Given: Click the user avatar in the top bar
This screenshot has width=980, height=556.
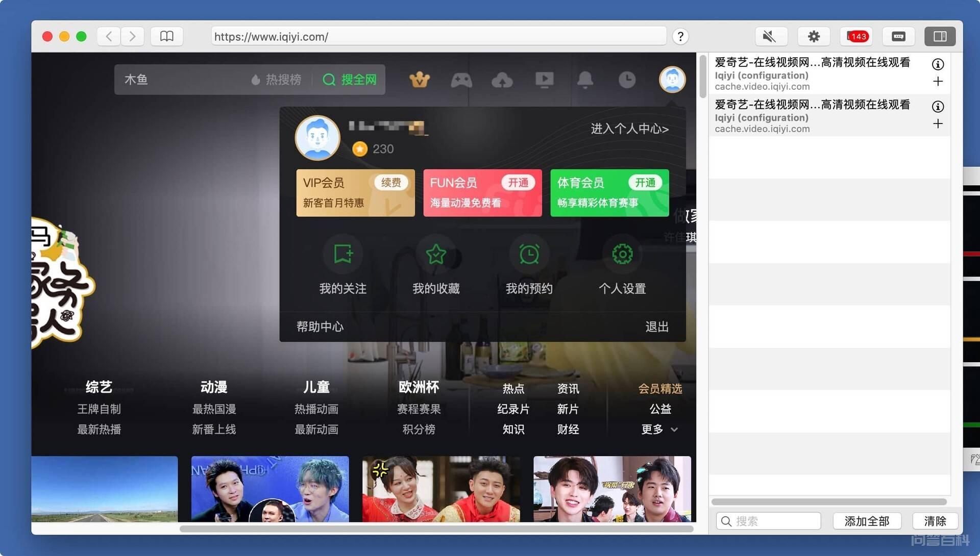Looking at the screenshot, I should tap(672, 80).
